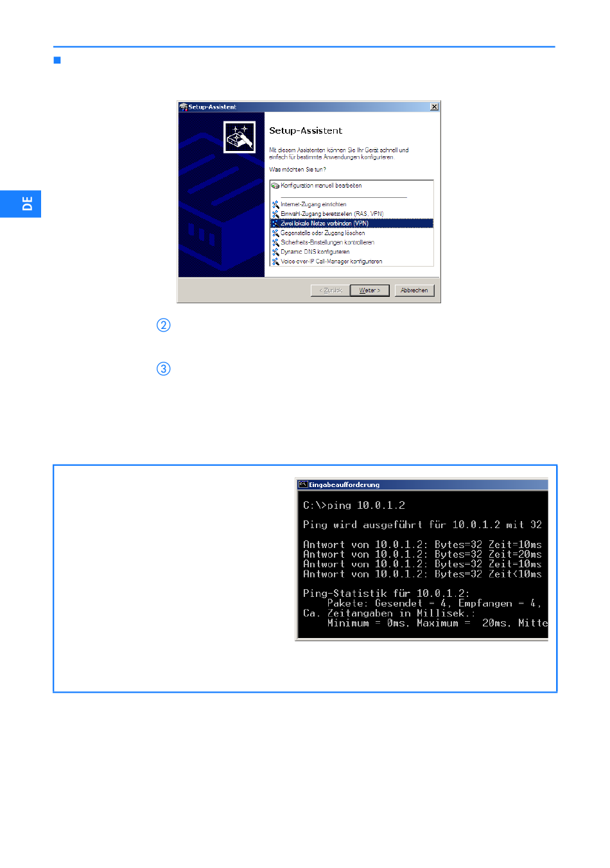Click the wizard icon beside Dynamic DNS konfigurieren
The height and width of the screenshot is (868, 610).
click(275, 252)
